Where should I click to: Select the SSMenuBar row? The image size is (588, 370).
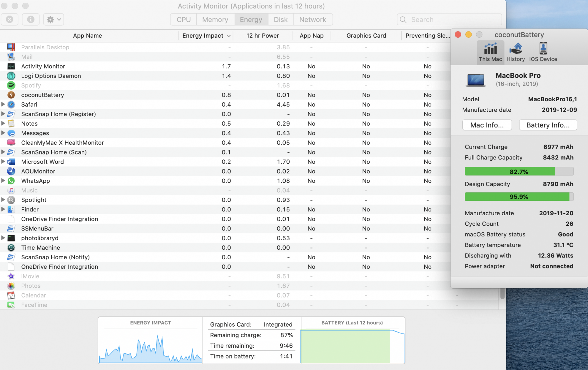click(225, 228)
